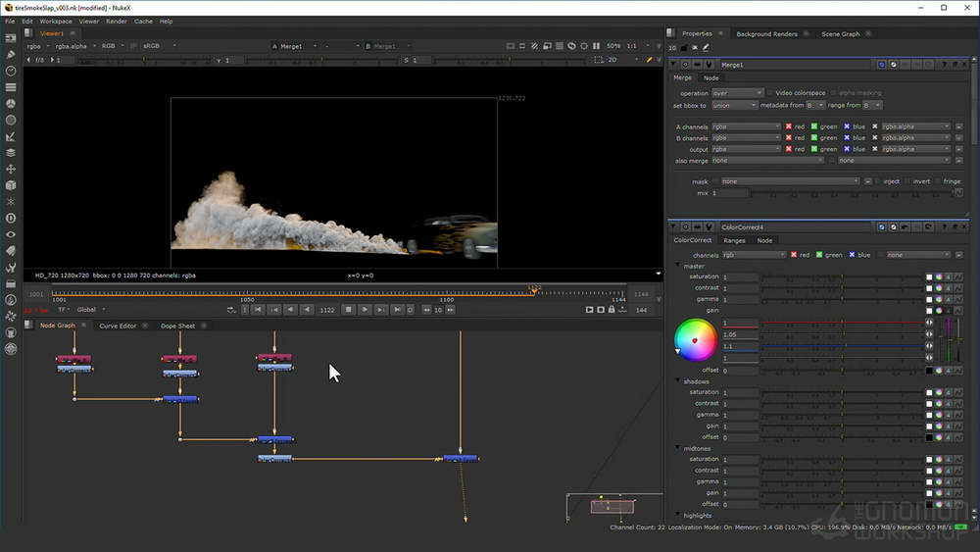Open the Draw nodes toolbar icon
Viewport: 980px width, 552px height.
tap(11, 54)
